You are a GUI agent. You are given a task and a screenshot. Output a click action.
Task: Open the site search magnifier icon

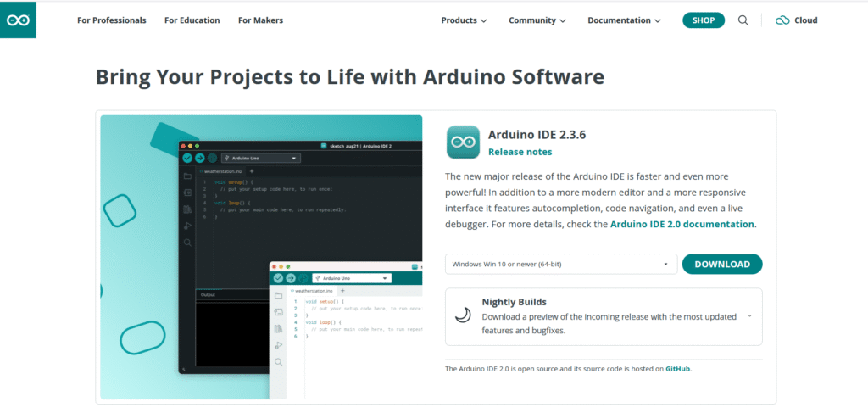point(743,20)
